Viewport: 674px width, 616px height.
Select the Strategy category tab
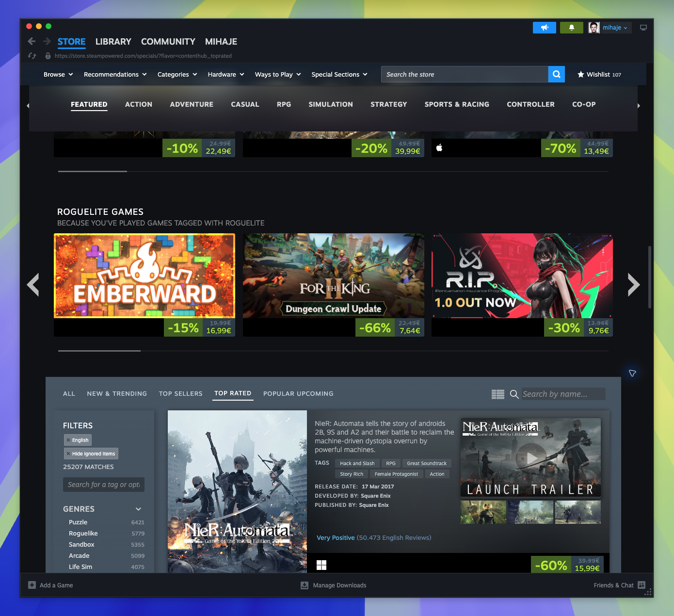(x=389, y=104)
